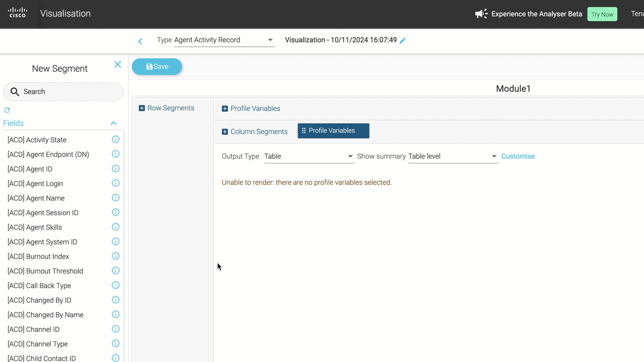Click the pencil icon to rename visualization

coord(403,40)
